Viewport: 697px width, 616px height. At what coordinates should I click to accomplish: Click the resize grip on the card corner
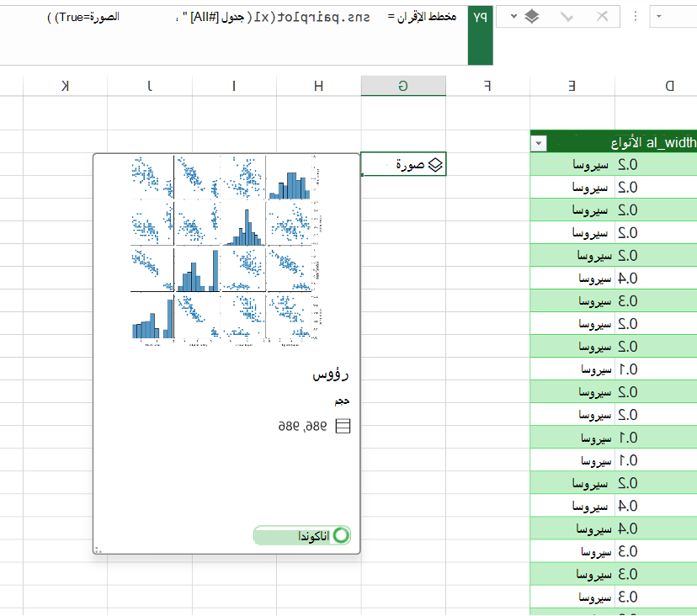click(x=98, y=550)
